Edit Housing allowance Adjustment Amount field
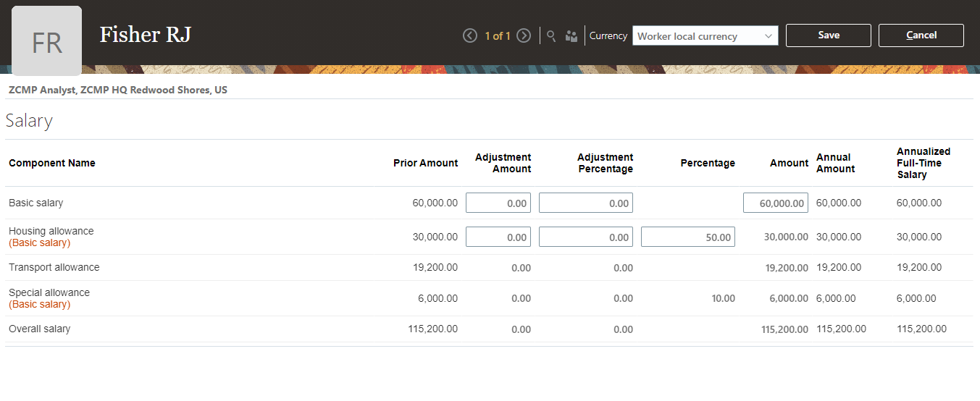 tap(498, 237)
